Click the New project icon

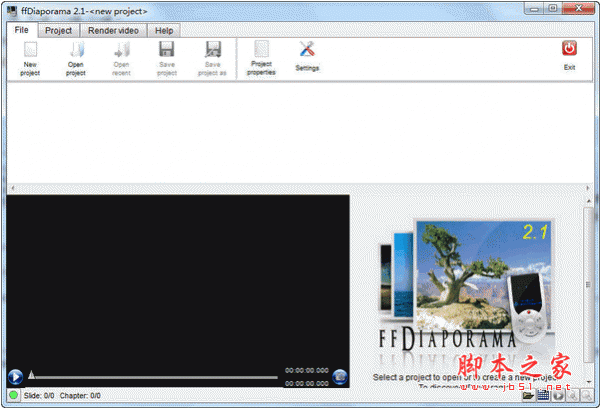tap(30, 50)
